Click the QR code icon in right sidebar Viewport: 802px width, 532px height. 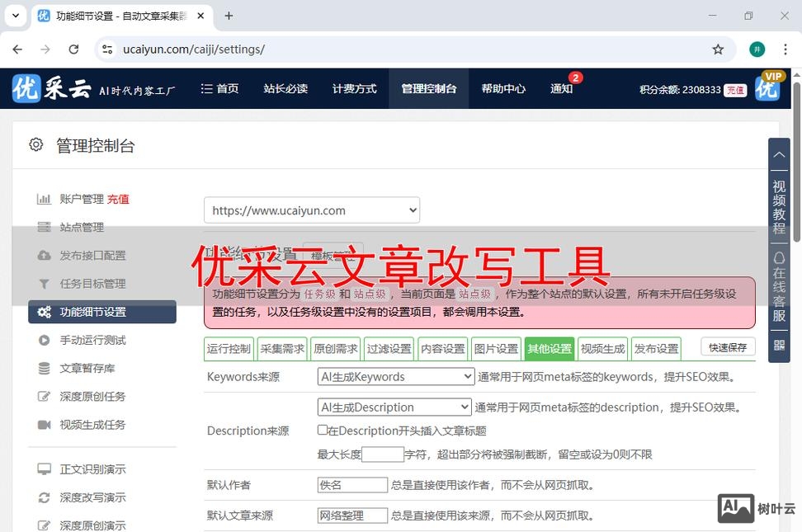tap(779, 346)
